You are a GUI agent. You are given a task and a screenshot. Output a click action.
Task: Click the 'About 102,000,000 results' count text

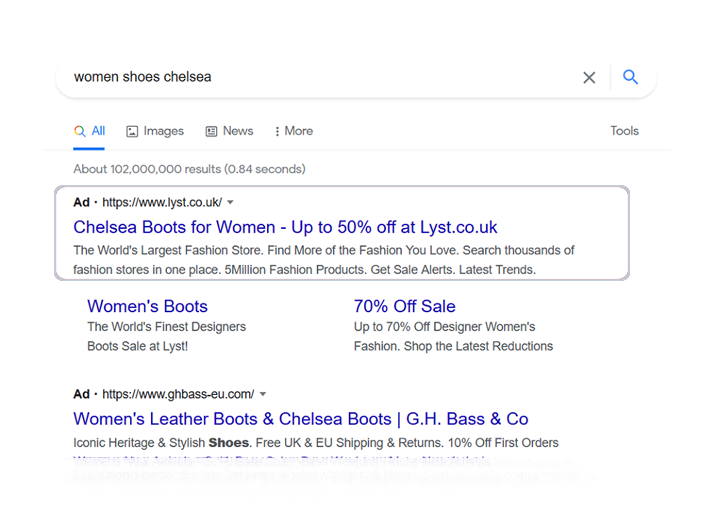[189, 169]
